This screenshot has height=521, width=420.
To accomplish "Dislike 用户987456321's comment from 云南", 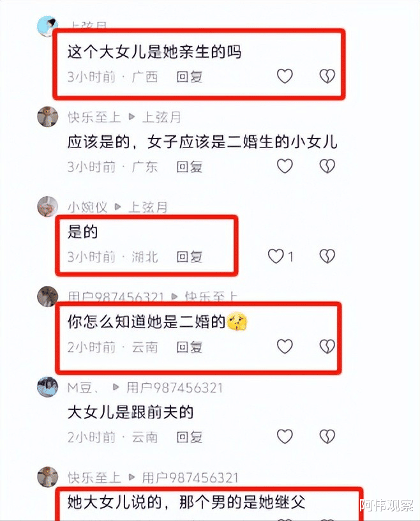I will pyautogui.click(x=327, y=347).
